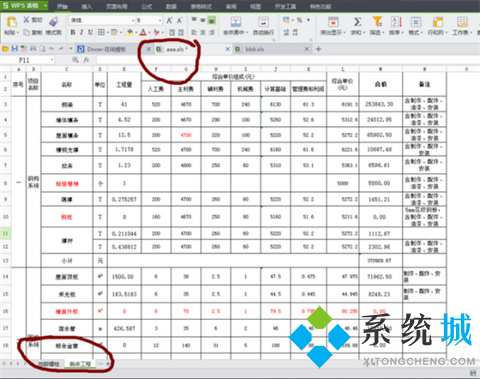The image size is (480, 379).
Task: Toggle Italic formatting
Action: click(x=81, y=32)
